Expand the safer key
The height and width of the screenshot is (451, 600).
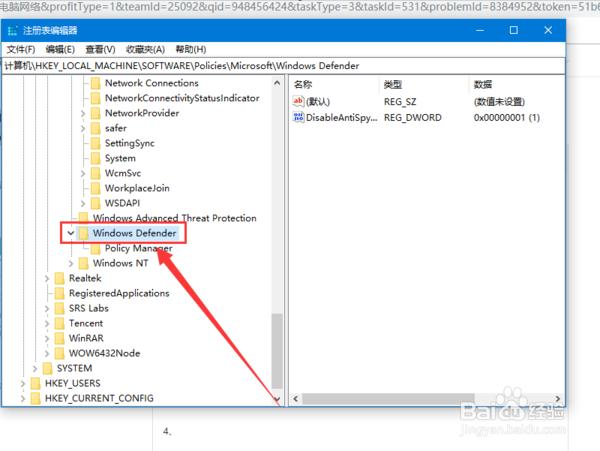(x=83, y=128)
